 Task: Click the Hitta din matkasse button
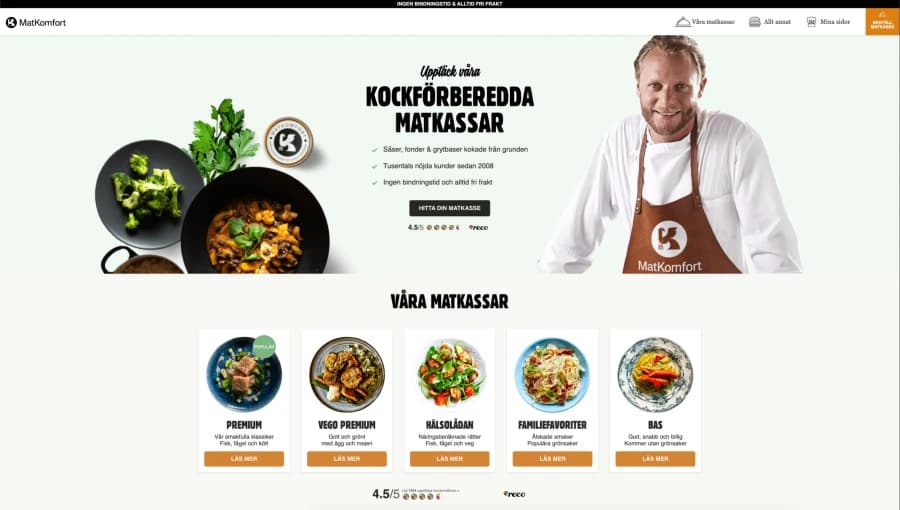pyautogui.click(x=449, y=208)
